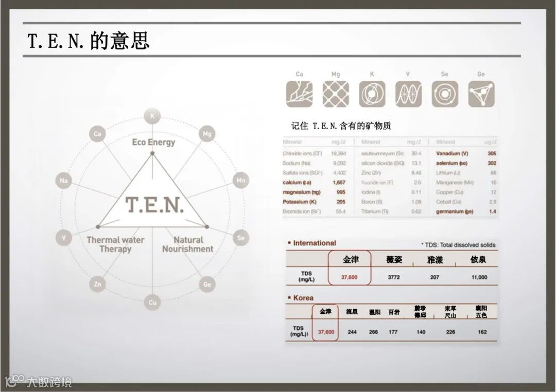
Task: Select the Zn node on the circular diagram
Action: click(x=97, y=284)
